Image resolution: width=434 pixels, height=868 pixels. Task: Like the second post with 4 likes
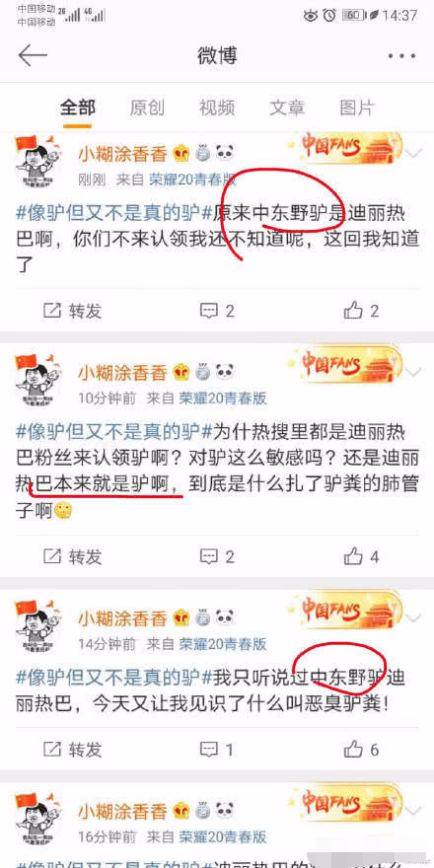[x=353, y=555]
